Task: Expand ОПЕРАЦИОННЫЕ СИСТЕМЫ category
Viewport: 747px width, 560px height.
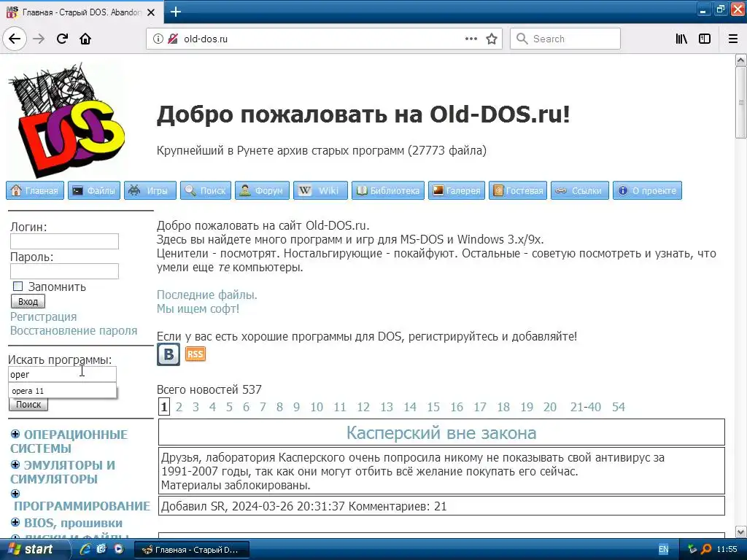Action: coord(15,434)
